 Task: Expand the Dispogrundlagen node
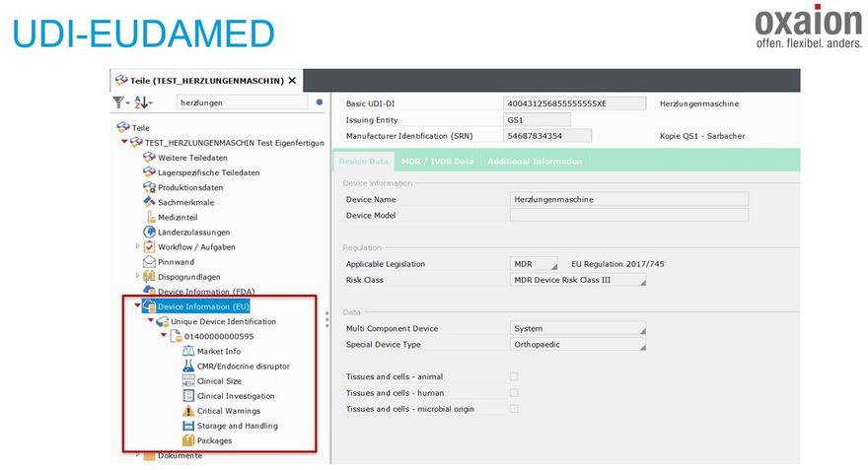(x=137, y=275)
